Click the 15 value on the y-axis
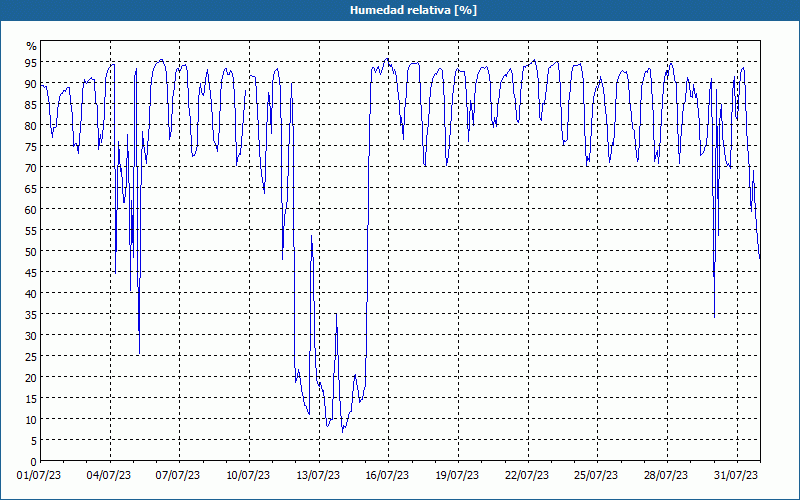 31,398
